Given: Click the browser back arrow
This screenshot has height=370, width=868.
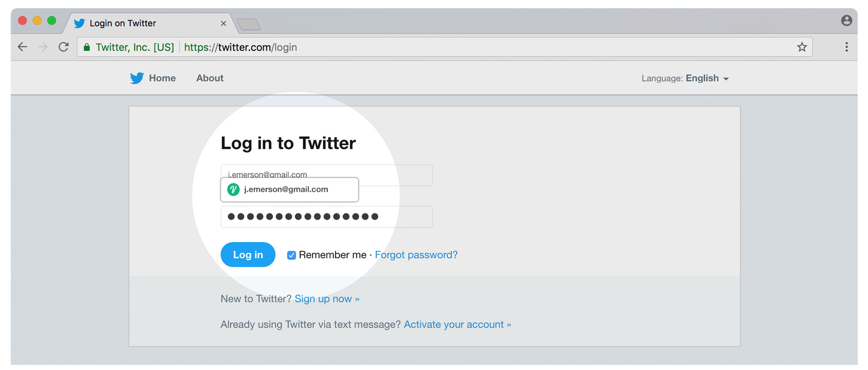Looking at the screenshot, I should point(22,47).
